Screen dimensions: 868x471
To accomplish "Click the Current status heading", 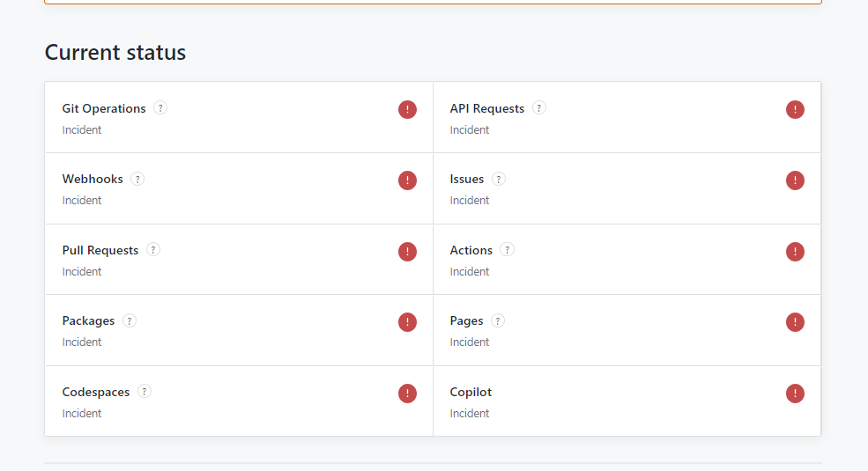I will [115, 53].
